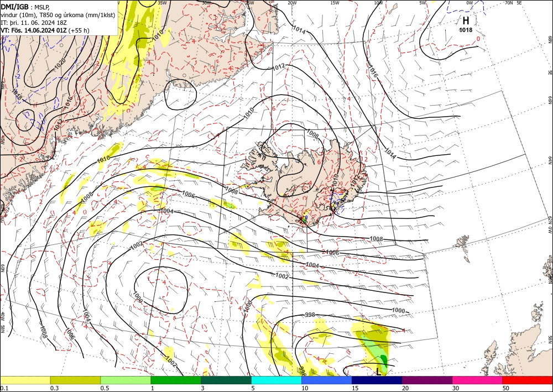Click the dark teal 3 mm legend swatch
Image resolution: width=553 pixels, height=392 pixels.
[x=226, y=380]
